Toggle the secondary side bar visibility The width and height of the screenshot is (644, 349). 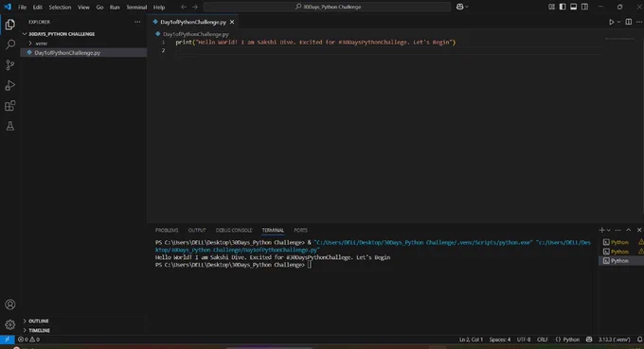click(x=584, y=7)
